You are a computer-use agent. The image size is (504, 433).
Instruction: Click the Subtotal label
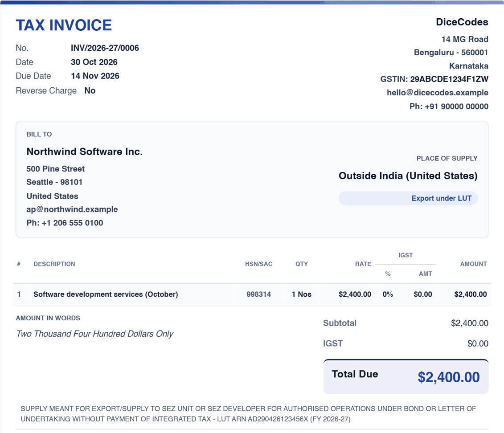coord(340,323)
